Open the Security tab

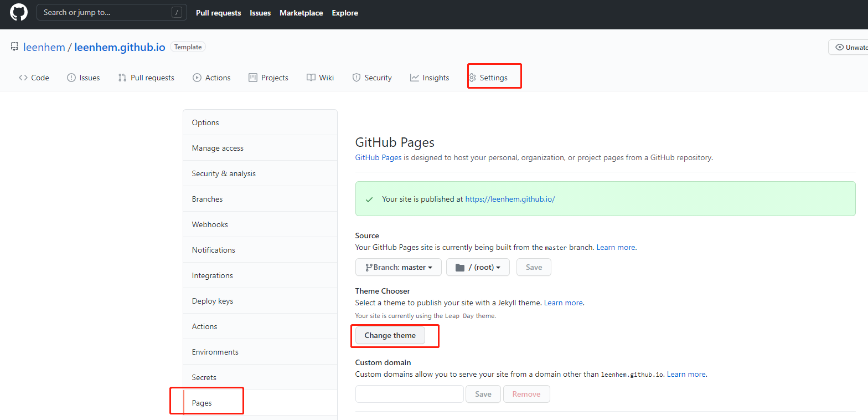point(372,78)
